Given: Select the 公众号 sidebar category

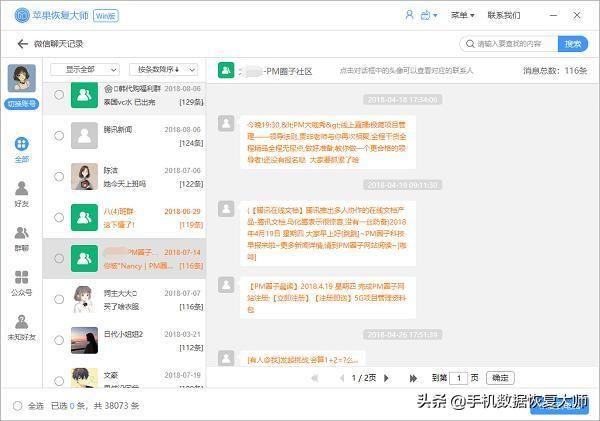Looking at the screenshot, I should (21, 283).
